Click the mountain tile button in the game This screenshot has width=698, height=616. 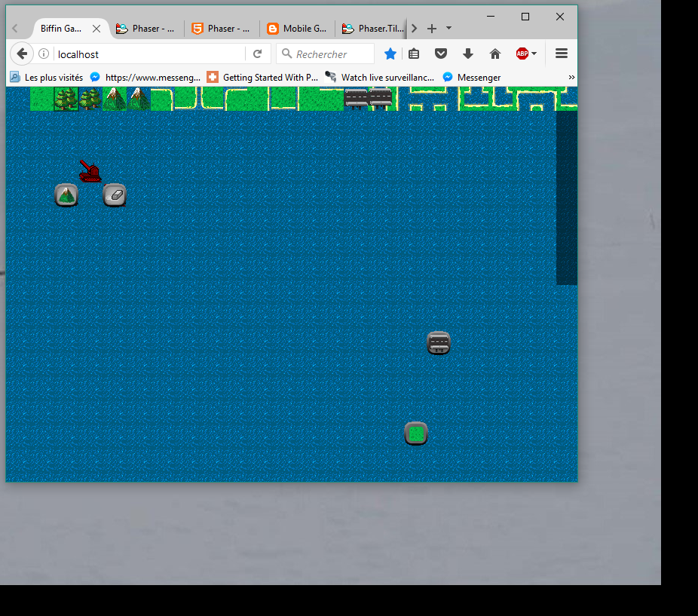click(66, 195)
